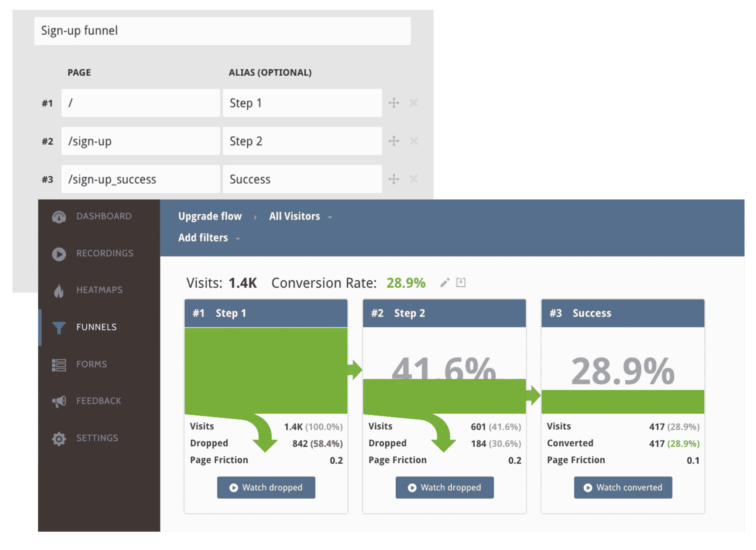The width and height of the screenshot is (756, 550).
Task: Remove the /sign-up row with X
Action: [413, 141]
